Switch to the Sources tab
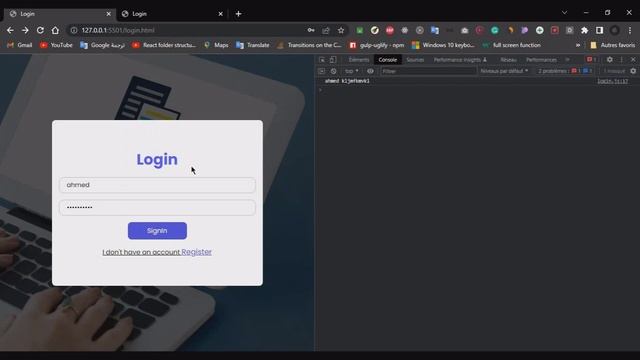The image size is (640, 360). tap(415, 60)
